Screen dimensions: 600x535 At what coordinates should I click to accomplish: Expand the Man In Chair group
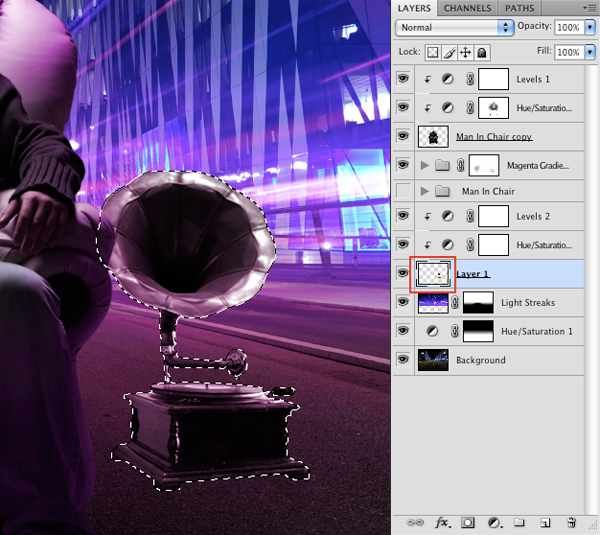tap(424, 191)
